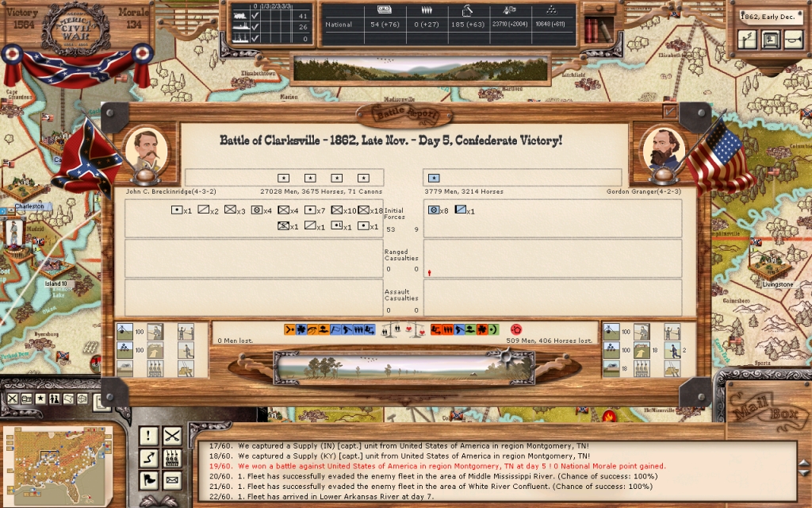812x508 pixels.
Task: Toggle the star map filter
Action: 40,398
